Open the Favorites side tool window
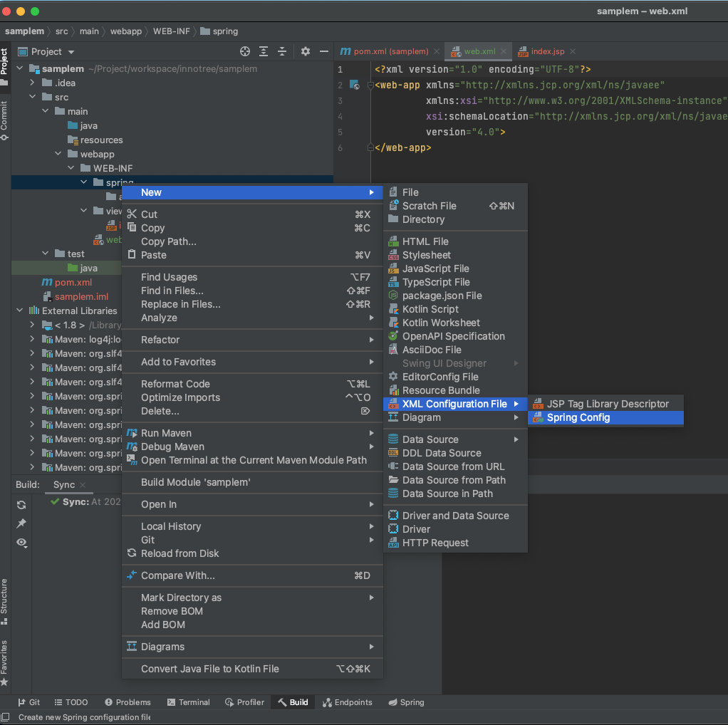728x725 pixels. [4, 663]
